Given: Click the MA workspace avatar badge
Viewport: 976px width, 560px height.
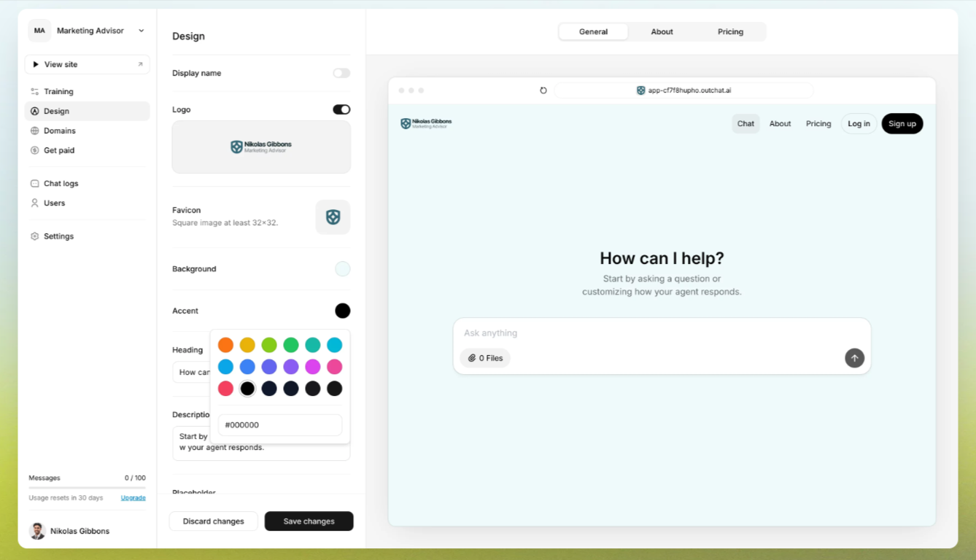Looking at the screenshot, I should click(x=39, y=31).
